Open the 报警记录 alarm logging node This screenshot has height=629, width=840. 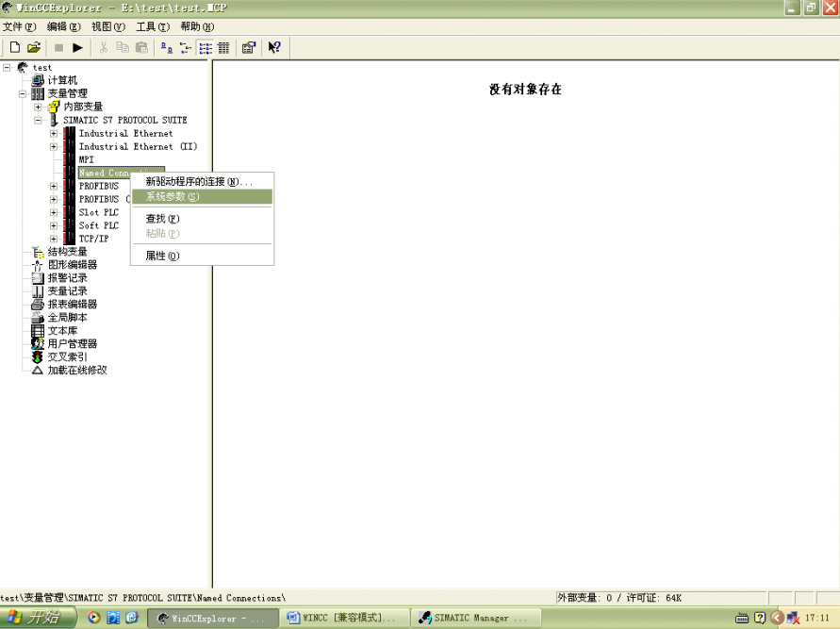68,277
